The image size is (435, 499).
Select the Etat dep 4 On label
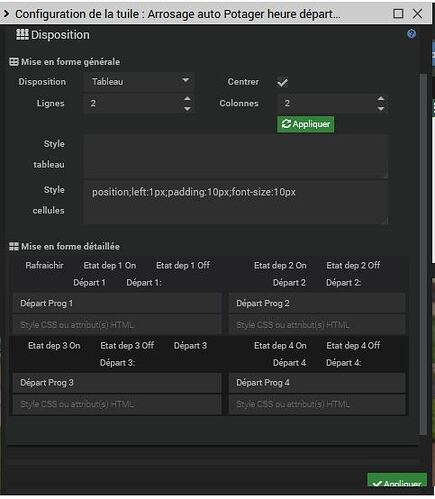tap(280, 346)
